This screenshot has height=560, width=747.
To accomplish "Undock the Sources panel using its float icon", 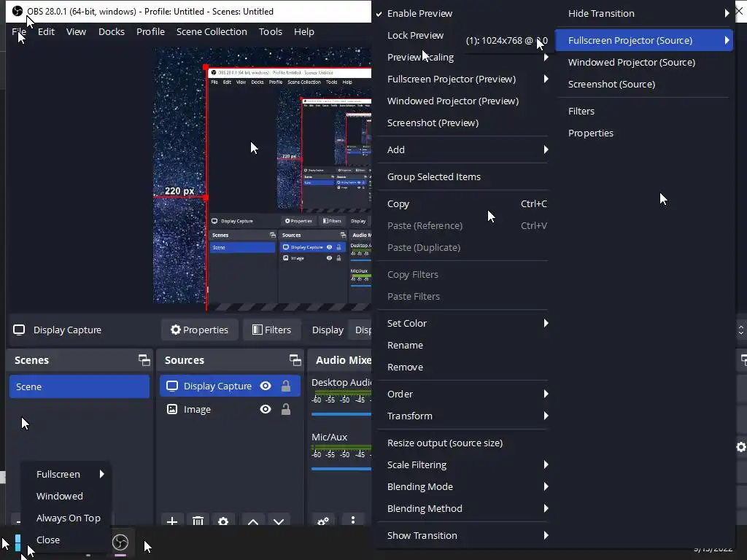I will click(x=295, y=360).
